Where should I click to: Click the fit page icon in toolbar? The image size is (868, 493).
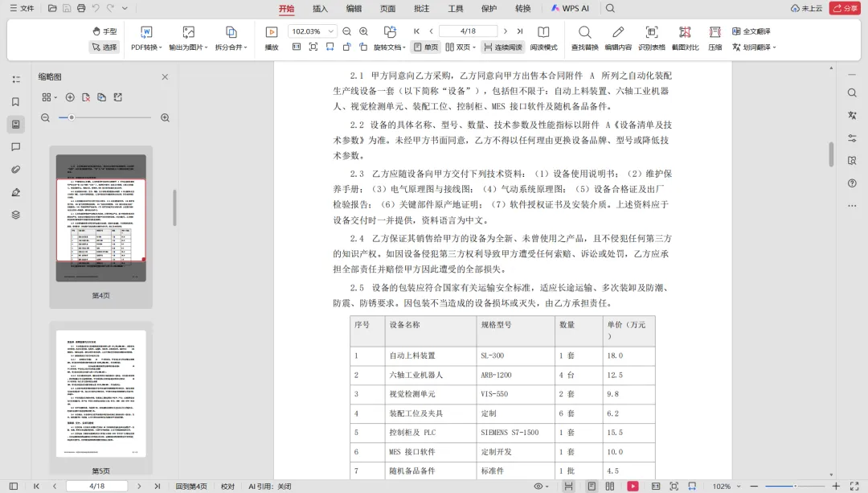click(x=313, y=47)
